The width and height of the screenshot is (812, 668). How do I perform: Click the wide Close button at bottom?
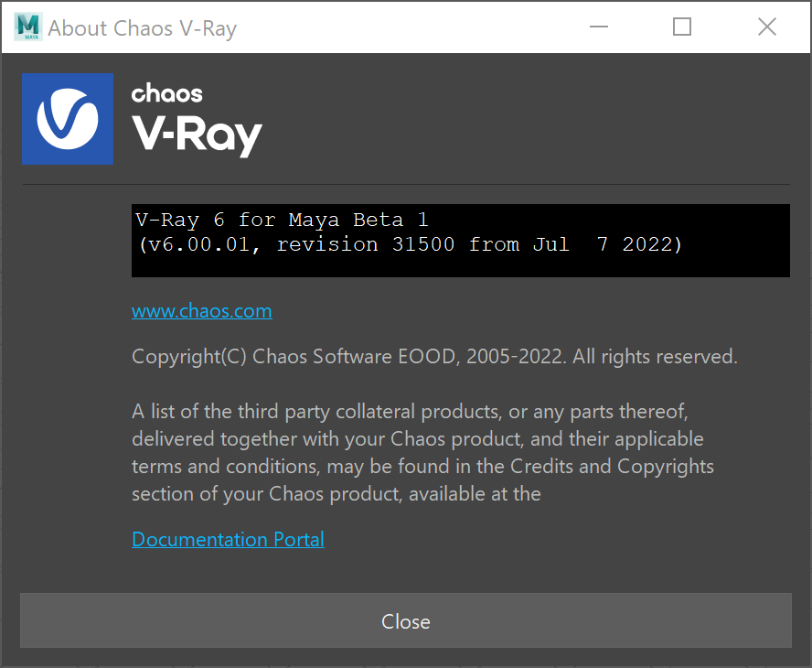pyautogui.click(x=406, y=620)
